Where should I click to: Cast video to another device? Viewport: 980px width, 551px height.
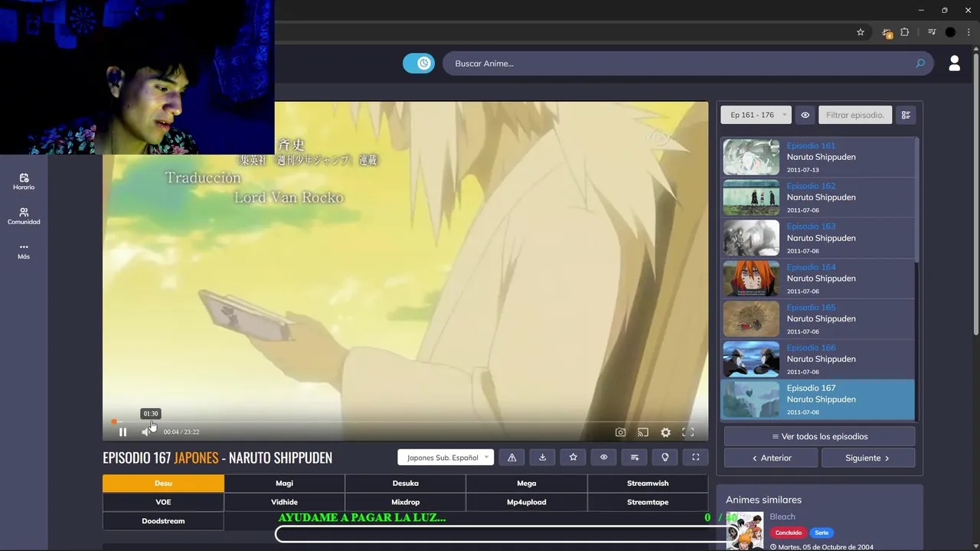[643, 432]
